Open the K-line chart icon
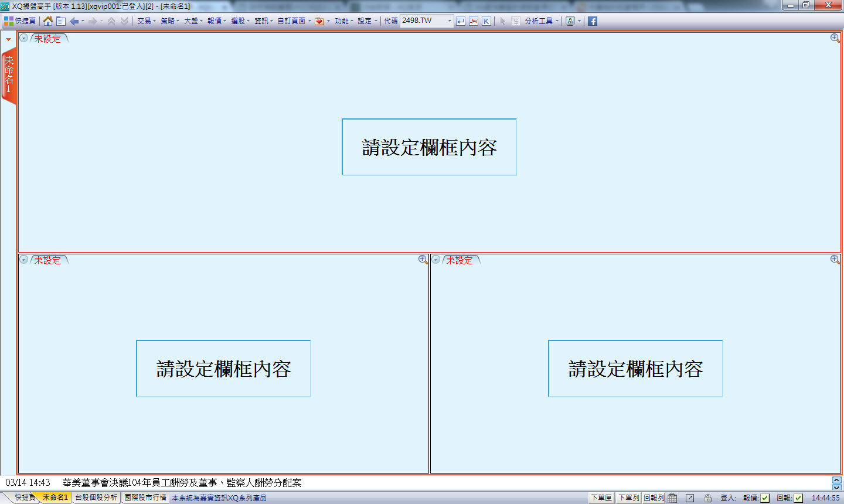The image size is (844, 504). point(486,21)
